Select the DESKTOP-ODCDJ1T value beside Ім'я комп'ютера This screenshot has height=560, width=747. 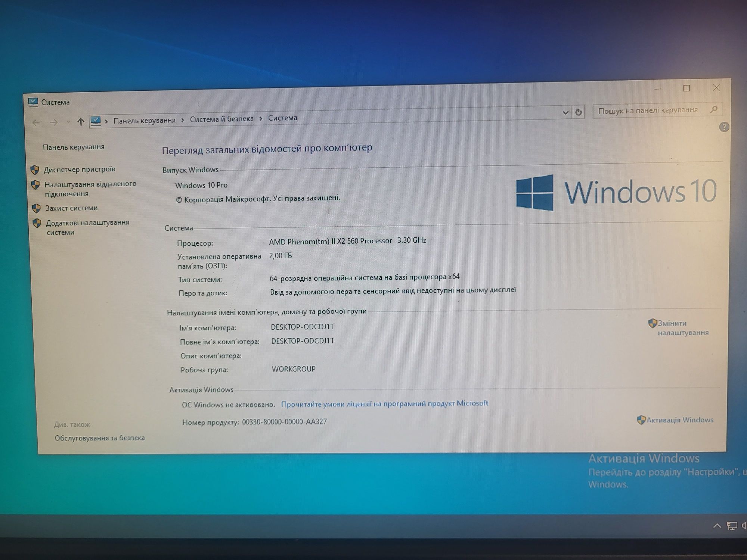(302, 327)
